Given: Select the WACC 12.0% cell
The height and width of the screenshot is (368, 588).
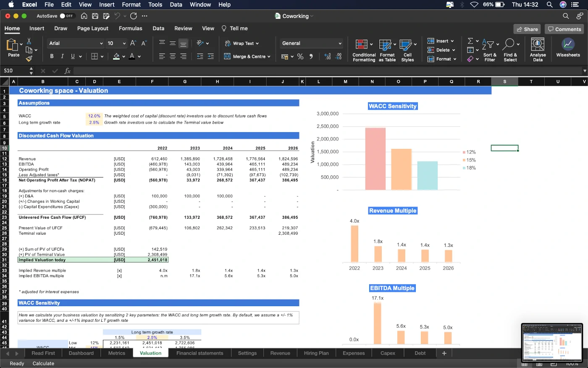Looking at the screenshot, I should pos(94,116).
